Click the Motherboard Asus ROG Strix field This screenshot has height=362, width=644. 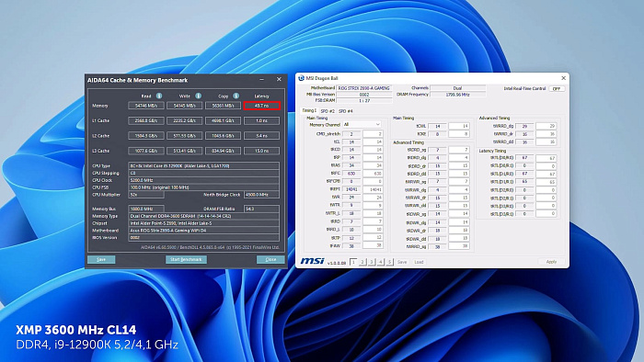(203, 231)
